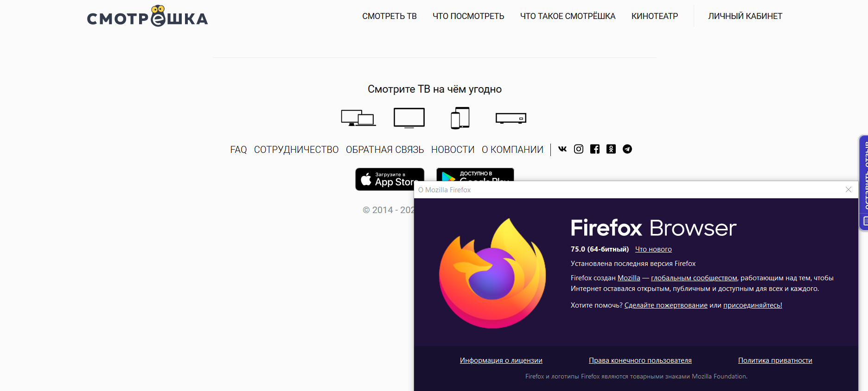The height and width of the screenshot is (391, 868).
Task: Click the Смотрите ТВ на чём угодно heading
Action: 434,89
